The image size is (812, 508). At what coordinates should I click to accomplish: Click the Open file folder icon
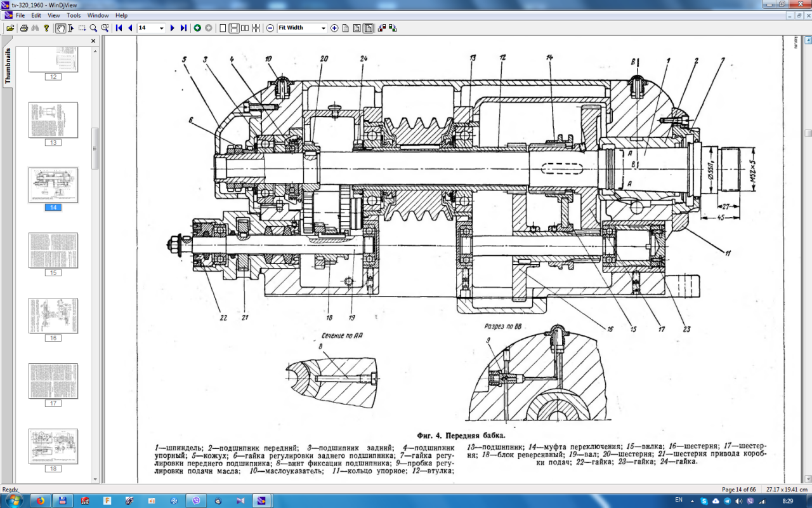click(10, 28)
